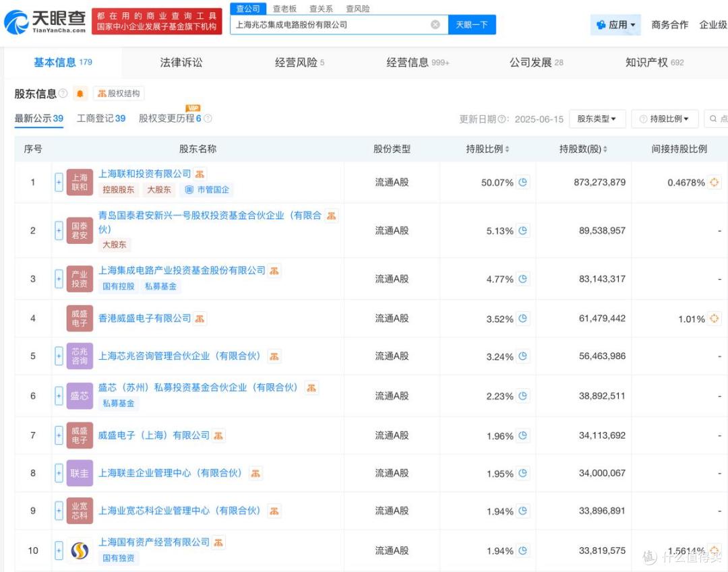Image resolution: width=728 pixels, height=572 pixels.
Task: Open the pie chart icon beside 50.07%
Action: 523,183
